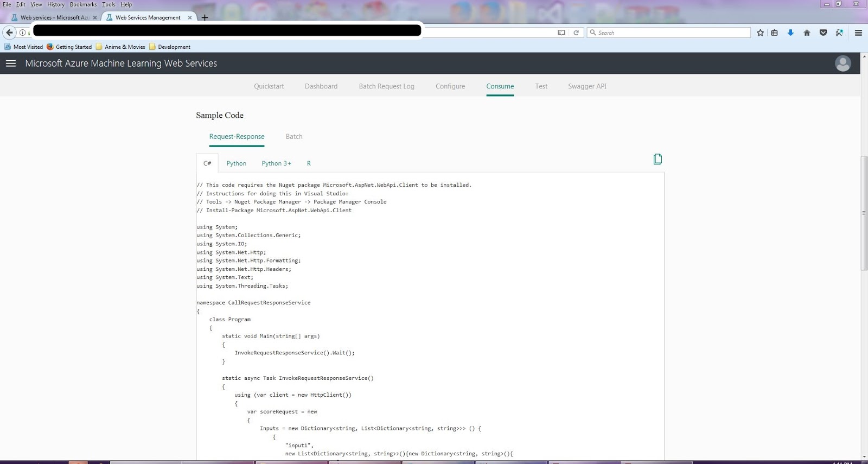Open Development bookmark folder
Screen dimensions: 868x464
(x=170, y=47)
